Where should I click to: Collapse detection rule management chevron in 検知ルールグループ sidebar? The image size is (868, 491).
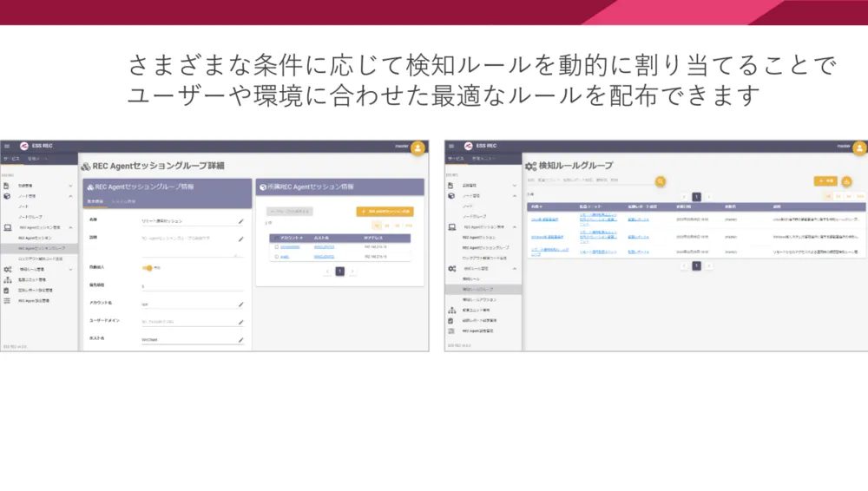[514, 268]
